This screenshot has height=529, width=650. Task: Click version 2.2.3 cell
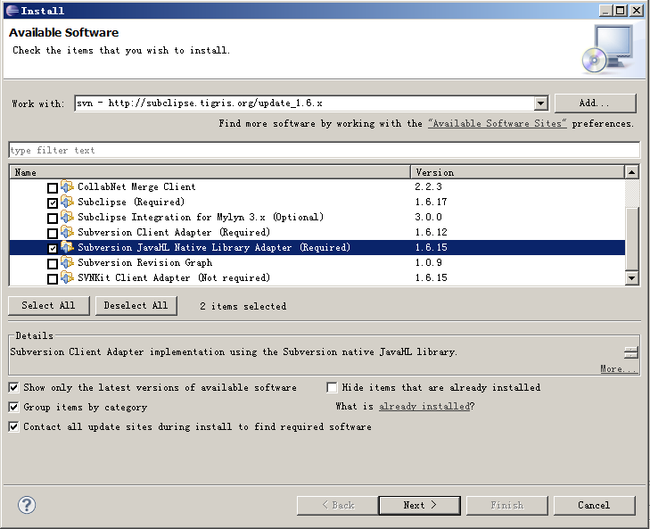pyautogui.click(x=428, y=187)
